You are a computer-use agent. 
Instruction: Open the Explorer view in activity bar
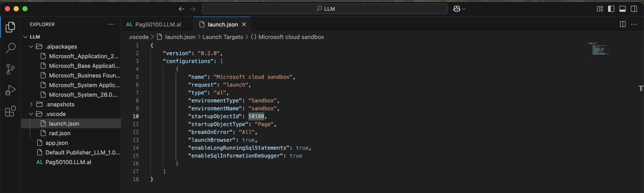pos(10,27)
